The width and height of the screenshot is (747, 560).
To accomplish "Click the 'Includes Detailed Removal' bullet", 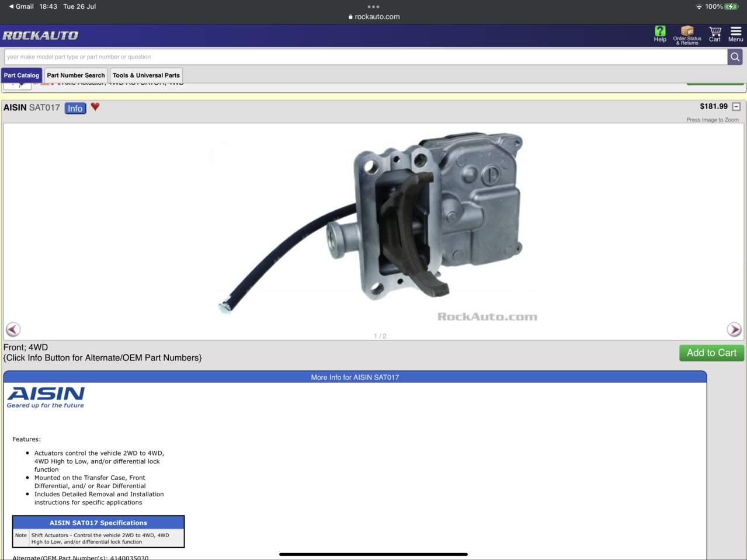I will tap(99, 498).
